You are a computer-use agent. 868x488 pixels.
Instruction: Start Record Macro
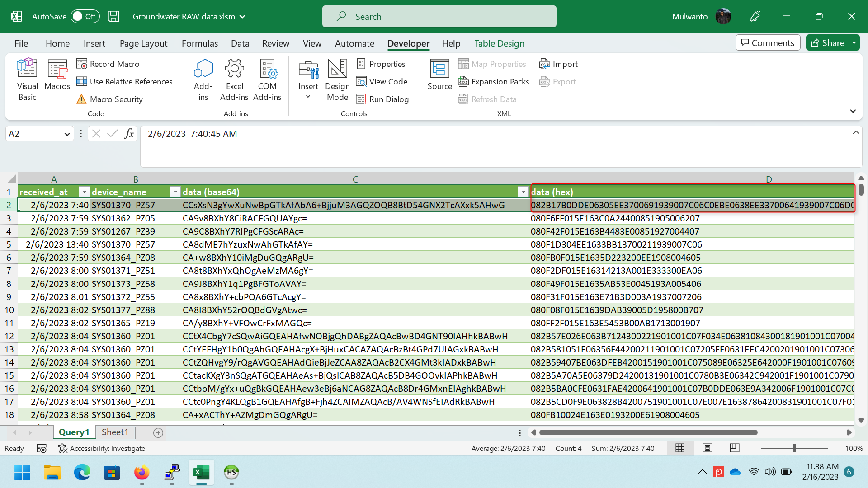coord(108,64)
